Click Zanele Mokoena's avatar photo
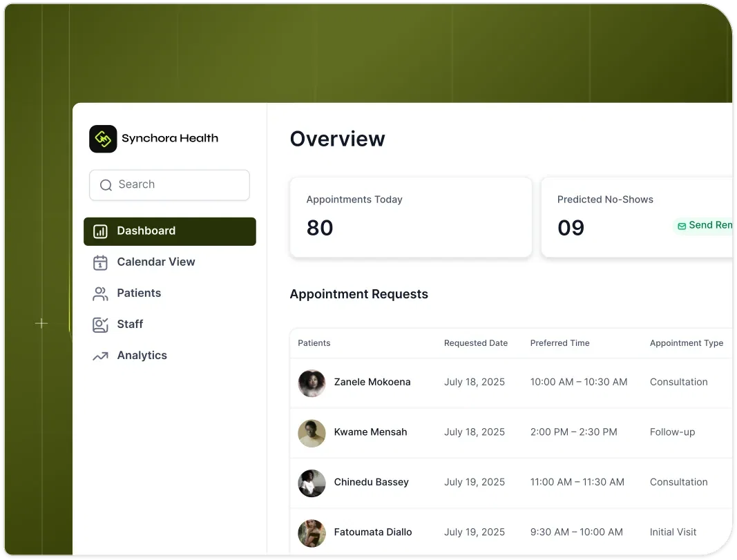The height and width of the screenshot is (560, 737). 312,383
